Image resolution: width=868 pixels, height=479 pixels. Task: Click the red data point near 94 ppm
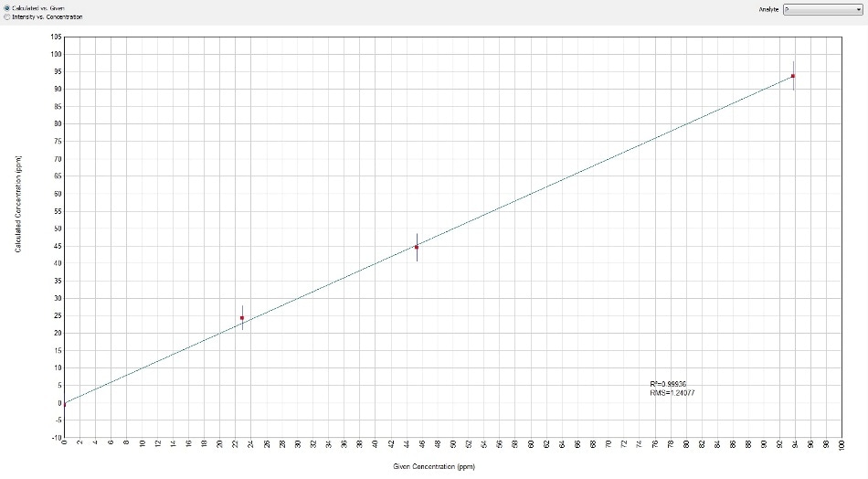793,76
